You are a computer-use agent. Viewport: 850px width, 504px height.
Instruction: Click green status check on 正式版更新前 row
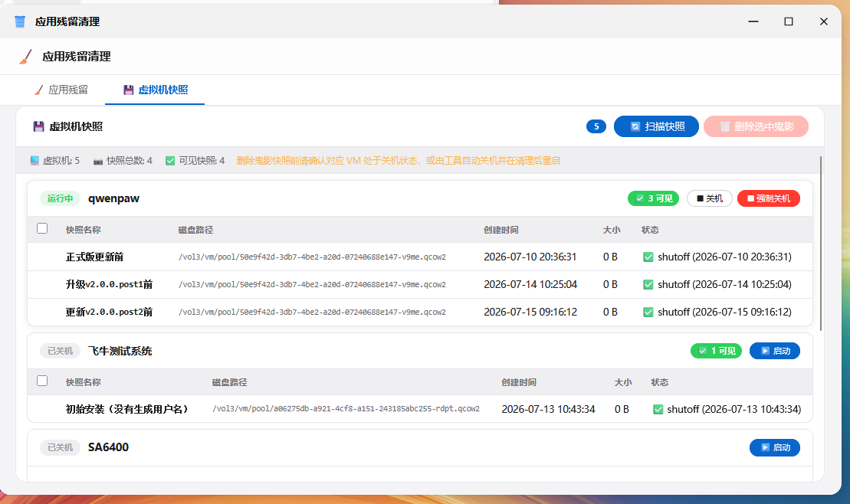(648, 257)
